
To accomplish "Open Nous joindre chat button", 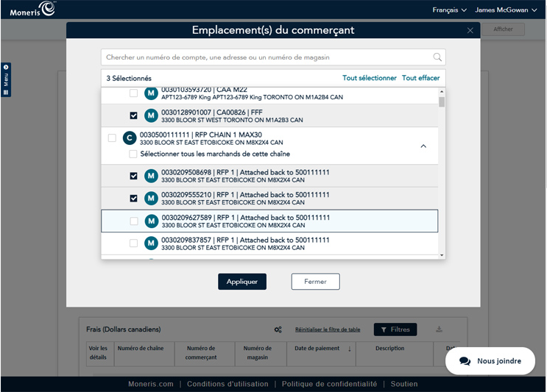I will click(490, 361).
